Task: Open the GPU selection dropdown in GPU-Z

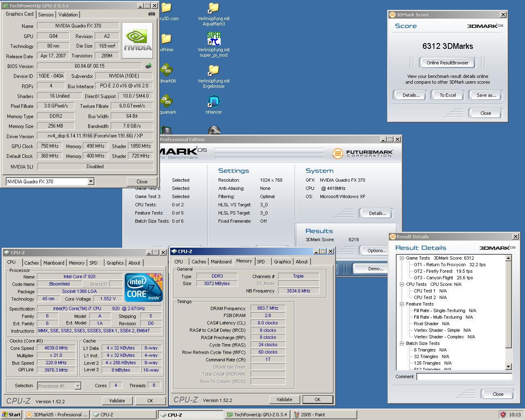Action: tap(91, 181)
